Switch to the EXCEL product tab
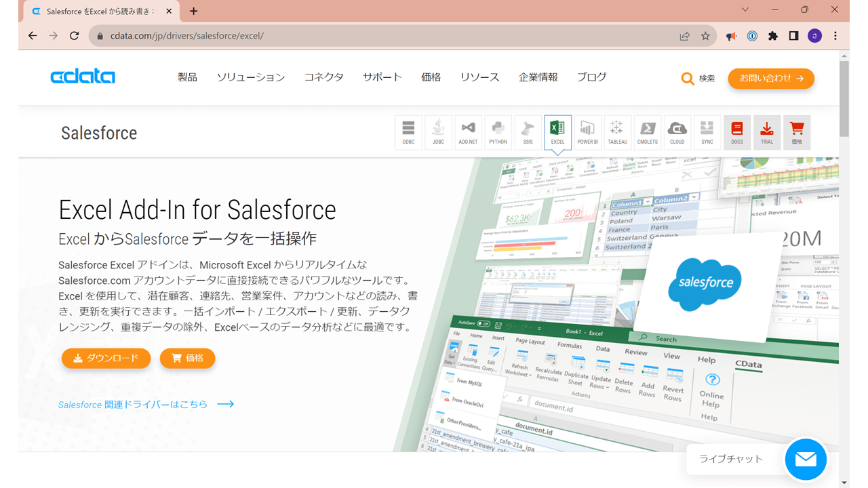 click(x=557, y=132)
